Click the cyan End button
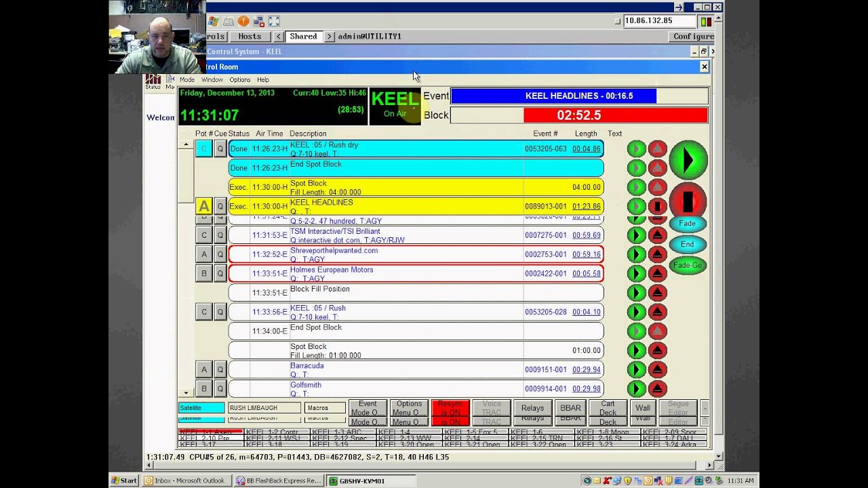 coord(688,245)
